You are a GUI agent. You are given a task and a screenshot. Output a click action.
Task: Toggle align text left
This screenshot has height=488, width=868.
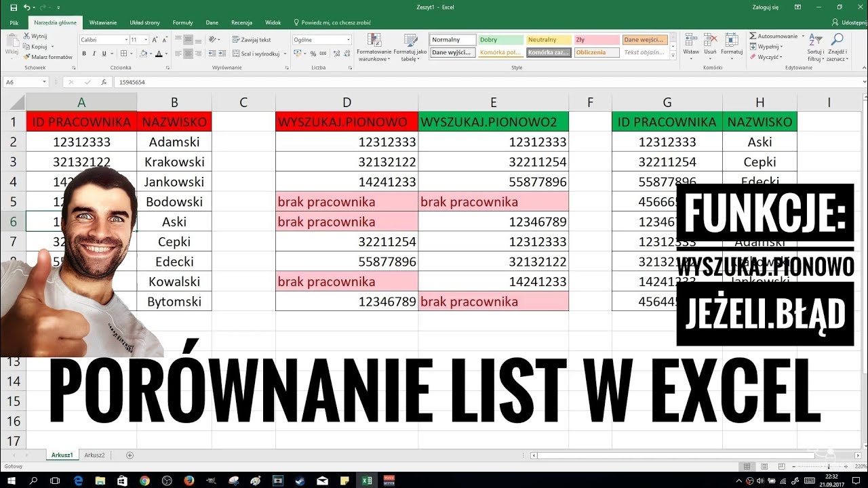coord(179,54)
